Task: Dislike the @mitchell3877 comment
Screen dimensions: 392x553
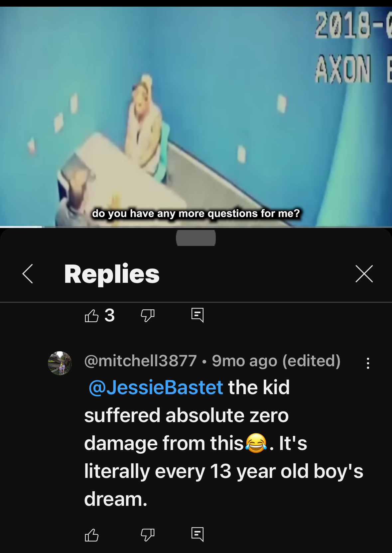Action: (148, 535)
